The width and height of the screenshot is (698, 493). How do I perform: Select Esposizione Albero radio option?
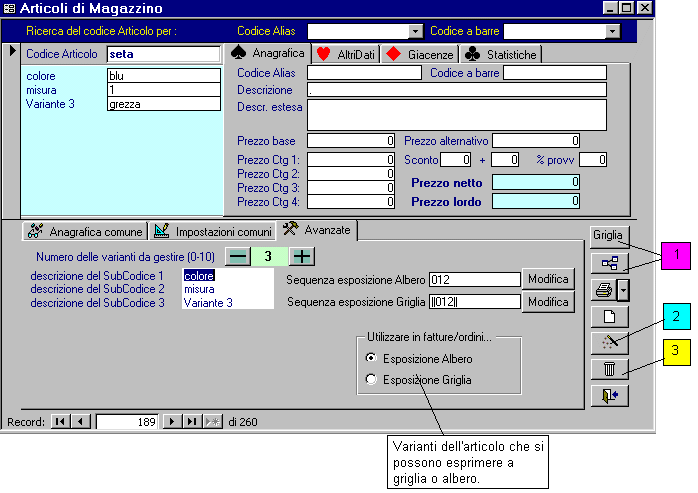pyautogui.click(x=370, y=358)
